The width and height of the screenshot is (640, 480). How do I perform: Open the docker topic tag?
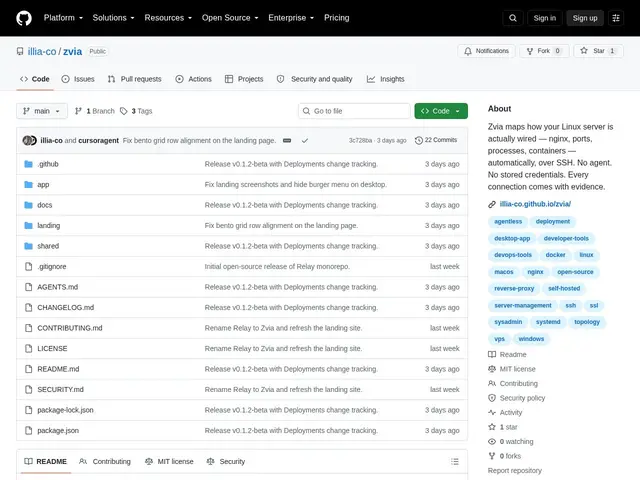(x=556, y=255)
